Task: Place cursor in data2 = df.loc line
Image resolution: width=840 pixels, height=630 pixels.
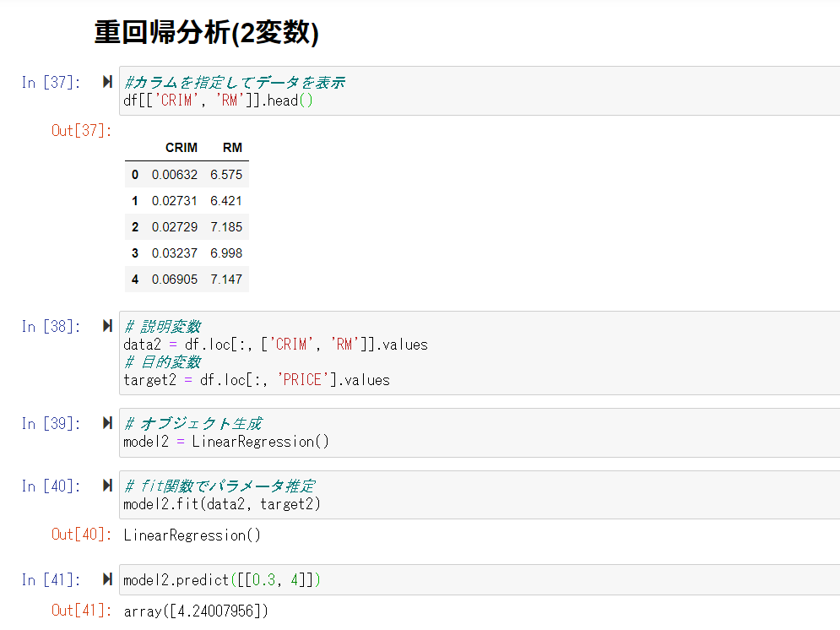Action: (275, 345)
